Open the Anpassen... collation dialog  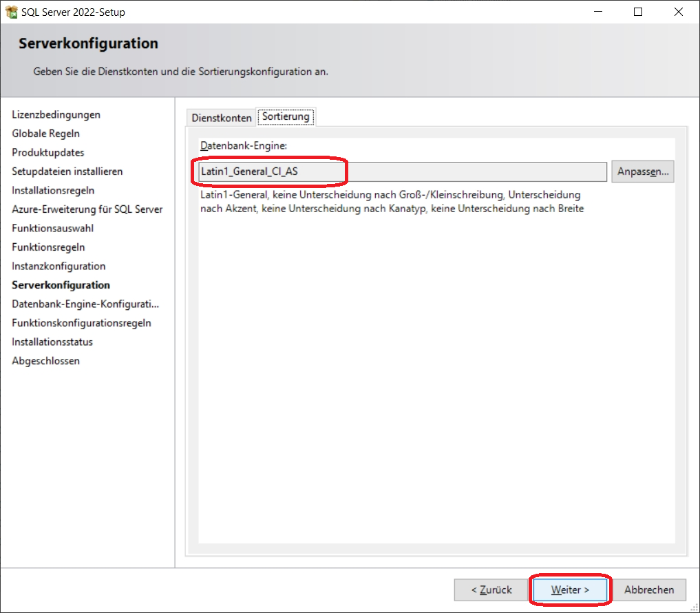642,172
